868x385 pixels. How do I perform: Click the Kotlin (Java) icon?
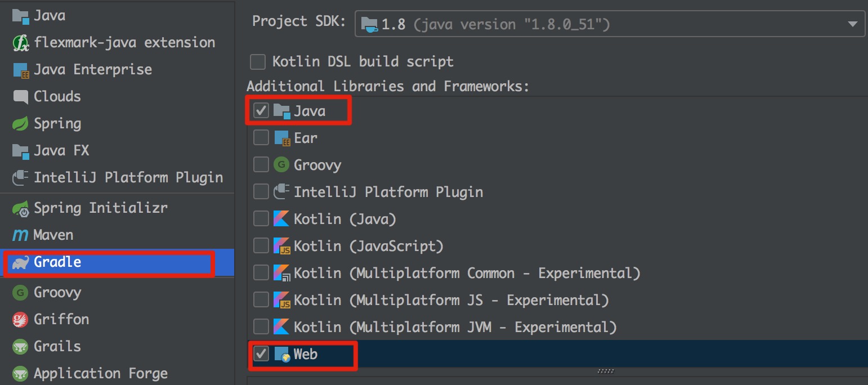tap(281, 219)
